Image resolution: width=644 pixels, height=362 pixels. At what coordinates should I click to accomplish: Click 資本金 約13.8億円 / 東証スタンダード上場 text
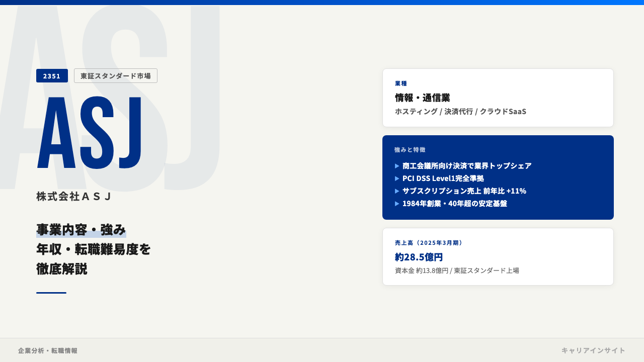[457, 270]
